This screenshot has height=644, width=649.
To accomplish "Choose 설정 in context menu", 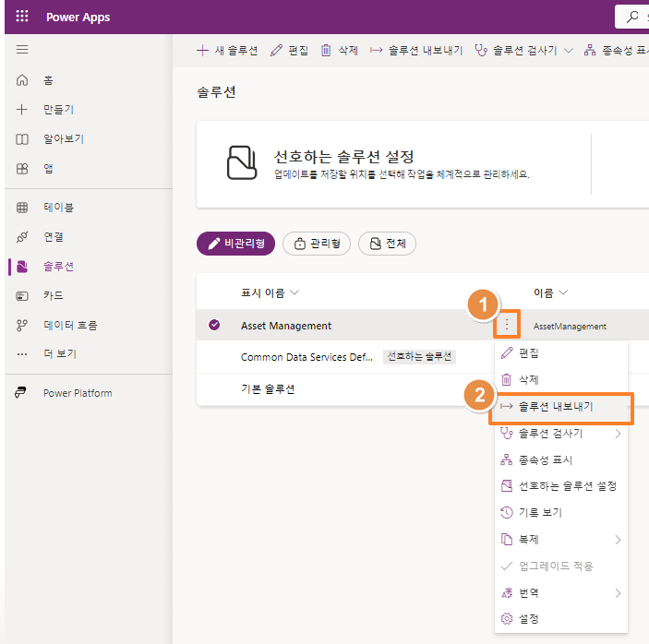I will point(561,619).
